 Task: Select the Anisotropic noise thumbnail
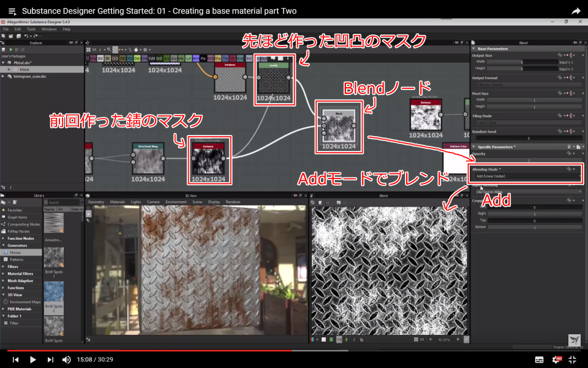pos(54,223)
